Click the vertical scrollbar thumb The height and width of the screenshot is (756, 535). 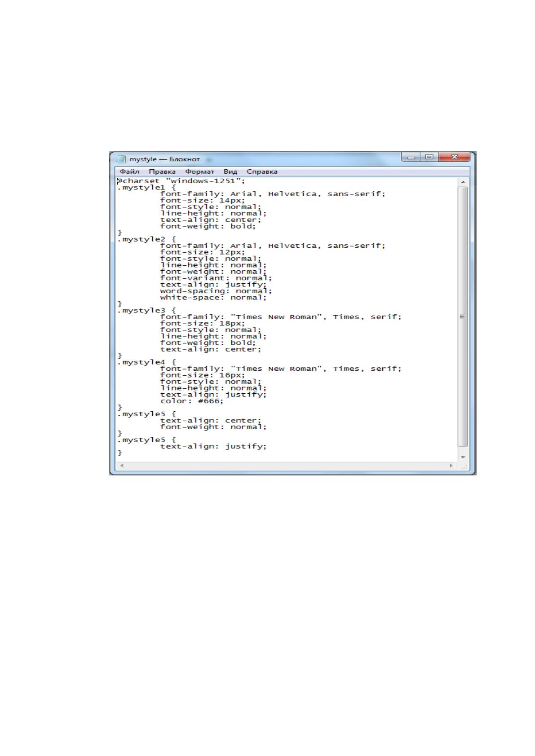coord(463,316)
